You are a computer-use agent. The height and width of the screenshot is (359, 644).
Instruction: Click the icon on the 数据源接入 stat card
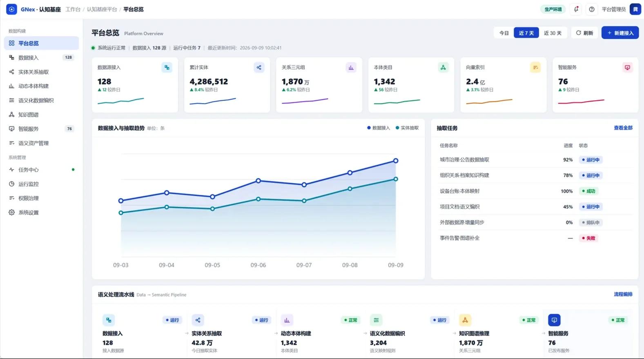(x=167, y=67)
